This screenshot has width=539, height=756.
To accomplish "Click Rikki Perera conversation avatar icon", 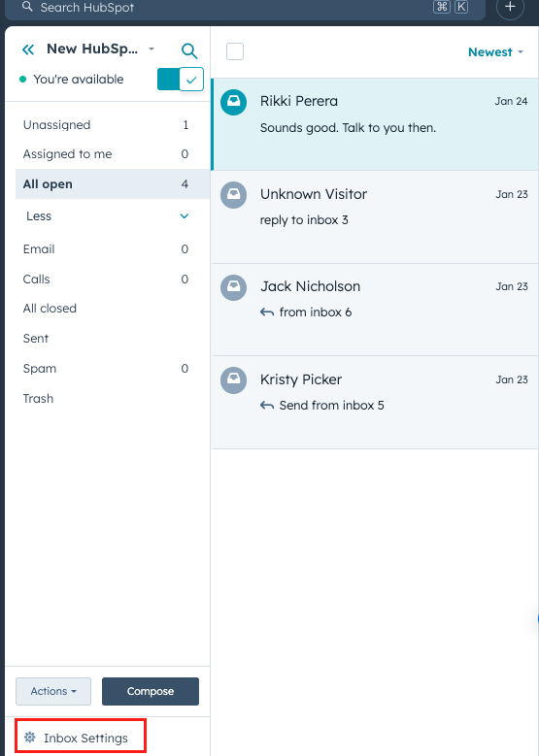I will pyautogui.click(x=233, y=102).
